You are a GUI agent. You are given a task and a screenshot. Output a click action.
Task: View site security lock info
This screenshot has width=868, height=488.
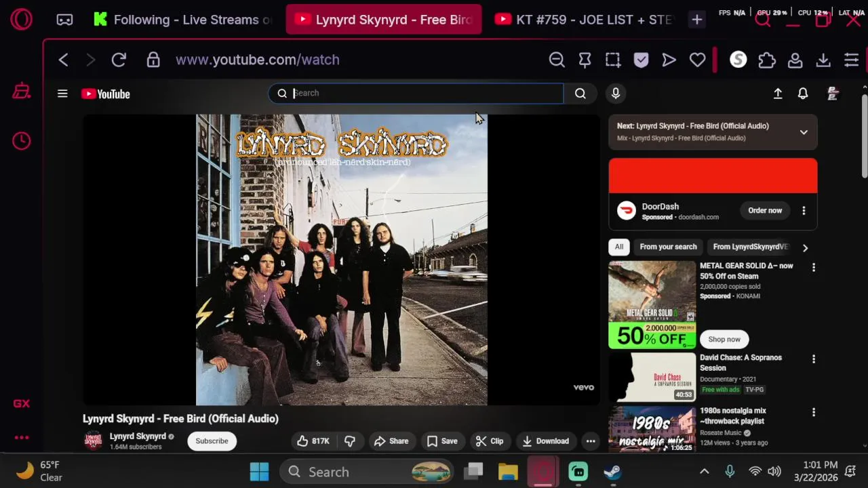click(153, 60)
